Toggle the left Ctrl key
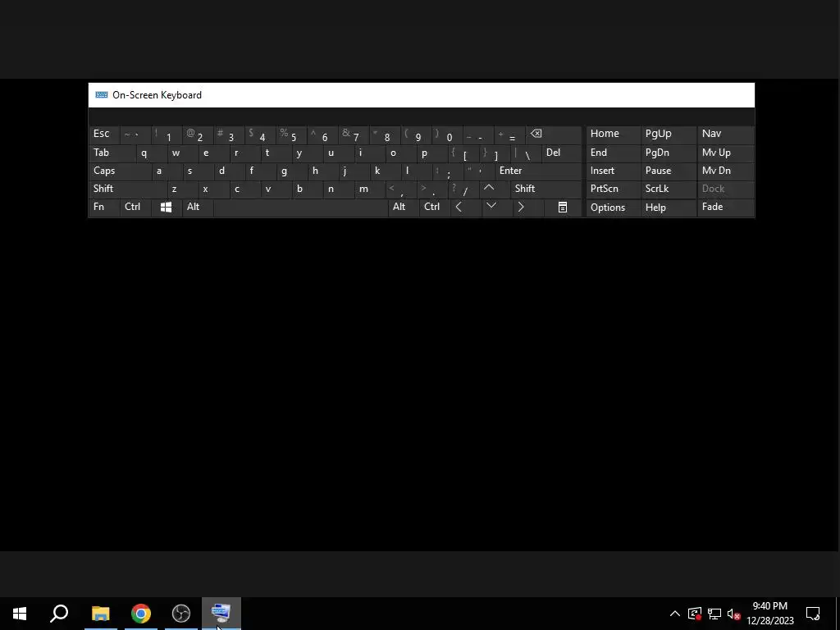Viewport: 840px width, 630px height. click(x=135, y=208)
